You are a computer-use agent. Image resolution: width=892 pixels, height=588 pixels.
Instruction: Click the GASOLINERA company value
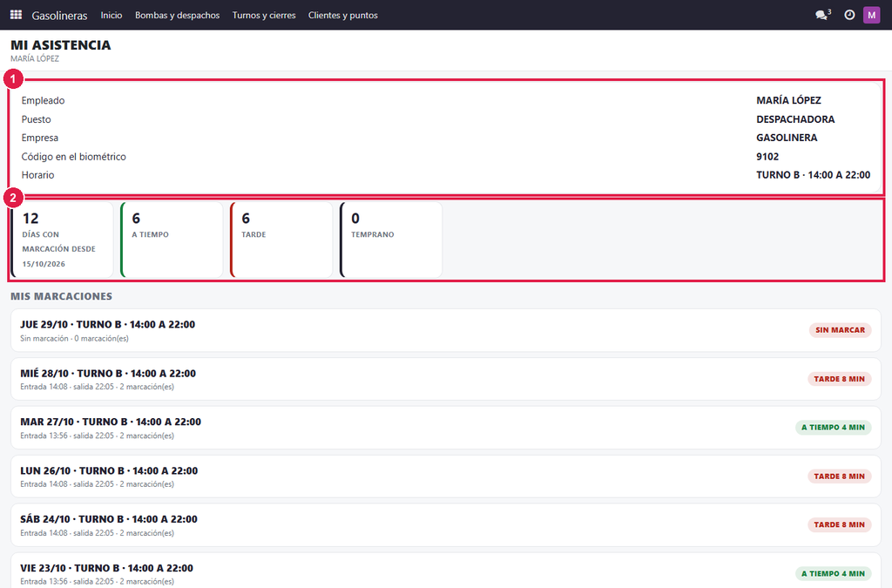click(787, 138)
